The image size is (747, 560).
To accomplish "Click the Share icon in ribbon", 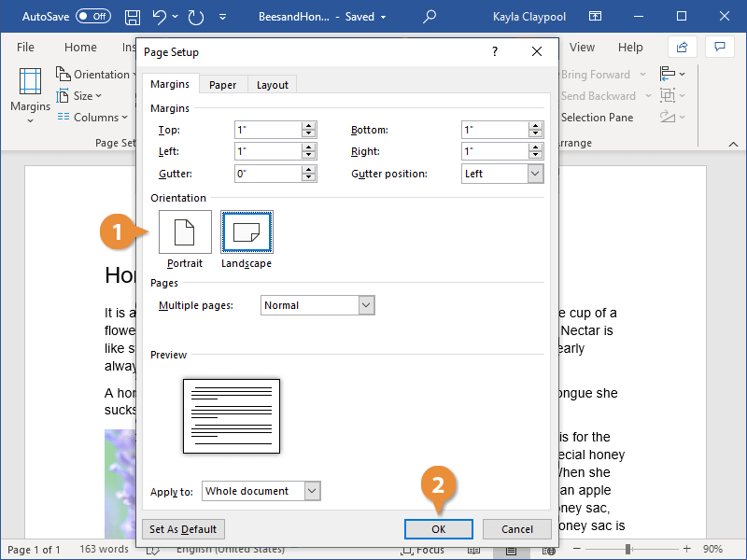I will (683, 48).
